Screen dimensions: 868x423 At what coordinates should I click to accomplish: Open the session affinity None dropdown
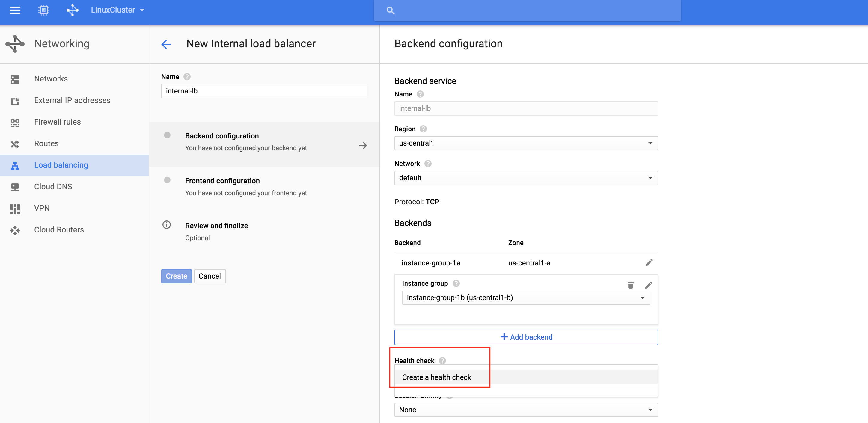(x=526, y=410)
